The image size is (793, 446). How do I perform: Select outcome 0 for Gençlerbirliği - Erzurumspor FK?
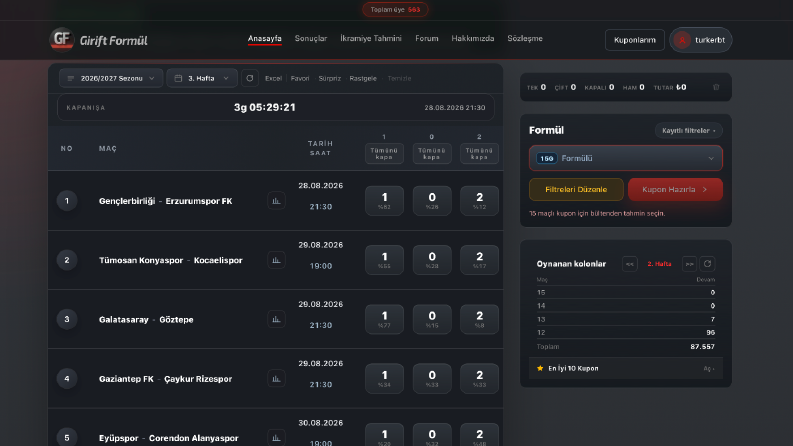point(432,201)
